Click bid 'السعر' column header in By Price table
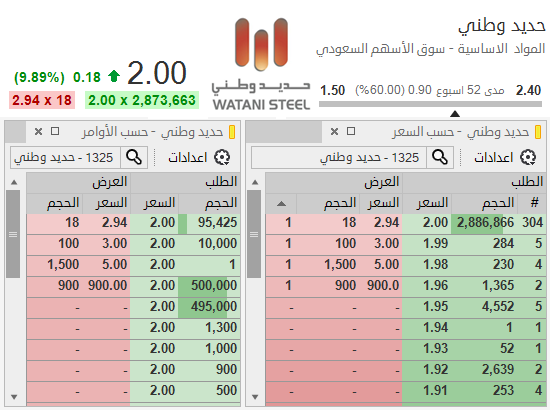 pyautogui.click(x=427, y=203)
